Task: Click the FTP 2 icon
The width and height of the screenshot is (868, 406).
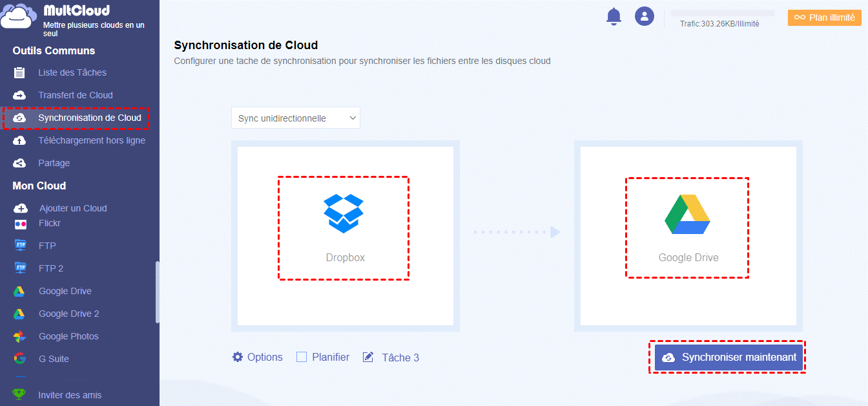Action: pos(21,268)
